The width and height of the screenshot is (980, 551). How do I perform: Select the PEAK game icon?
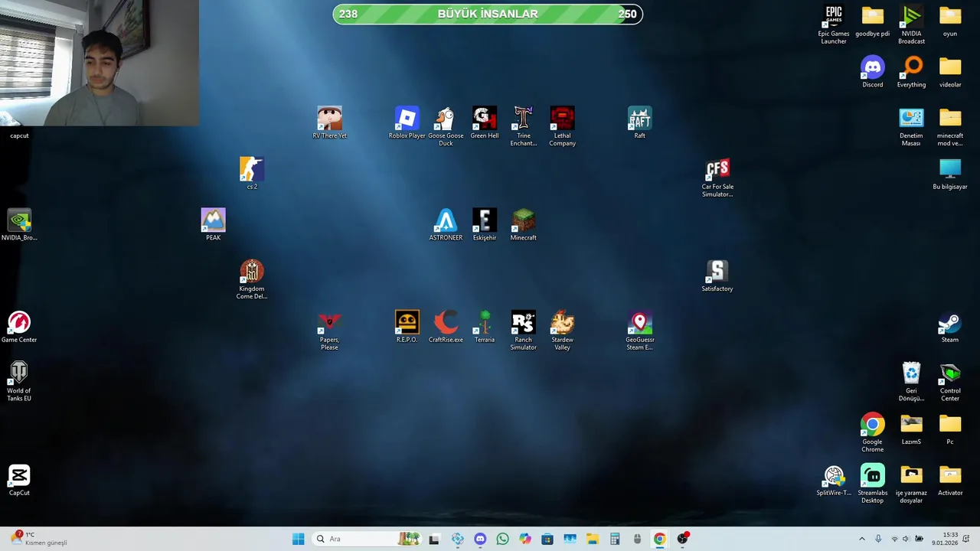[213, 225]
